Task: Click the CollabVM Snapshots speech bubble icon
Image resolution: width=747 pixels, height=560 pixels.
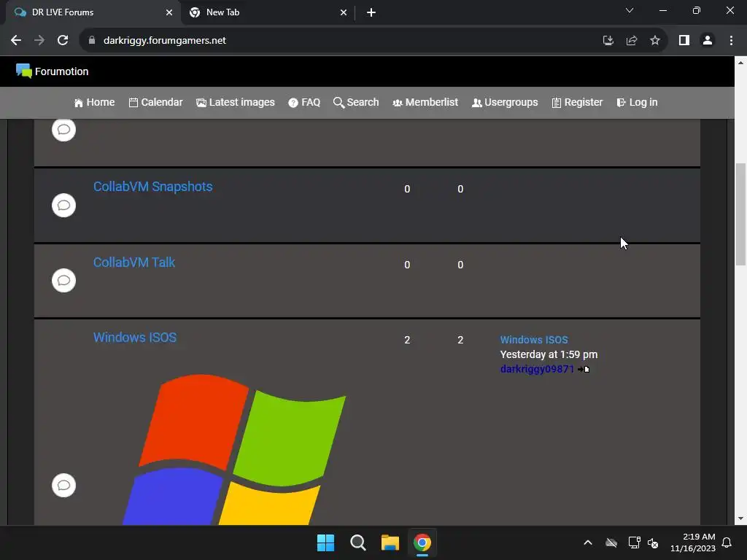Action: (64, 205)
